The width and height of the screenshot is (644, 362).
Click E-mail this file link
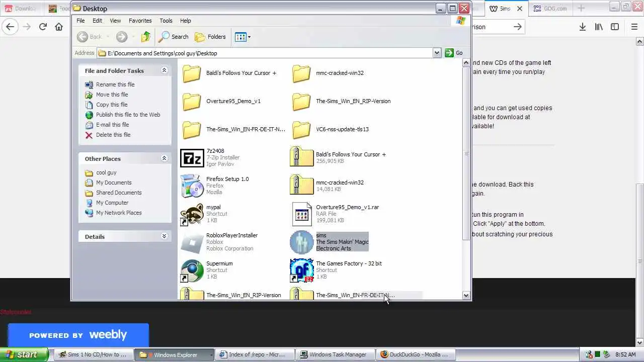112,125
